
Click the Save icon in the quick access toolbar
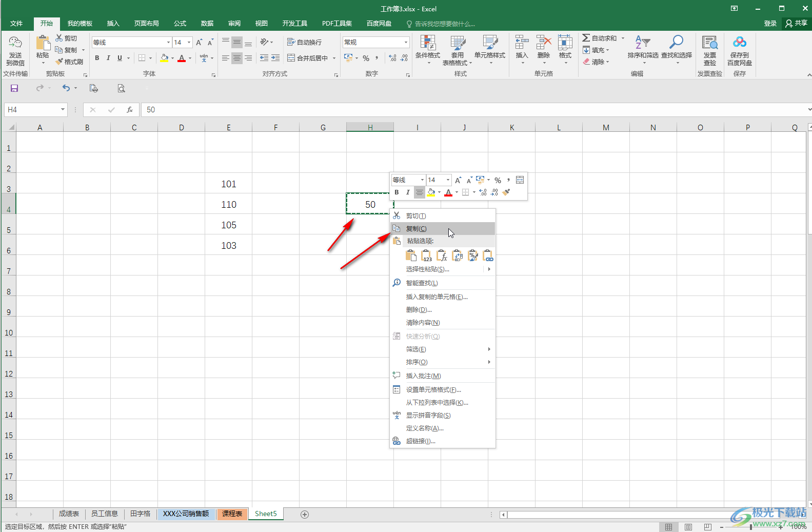tap(14, 88)
